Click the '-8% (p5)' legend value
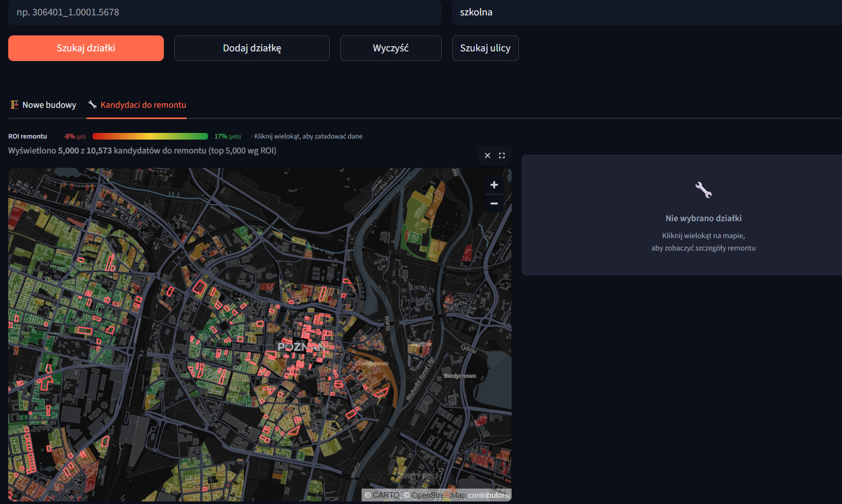This screenshot has width=842, height=504. [x=74, y=137]
